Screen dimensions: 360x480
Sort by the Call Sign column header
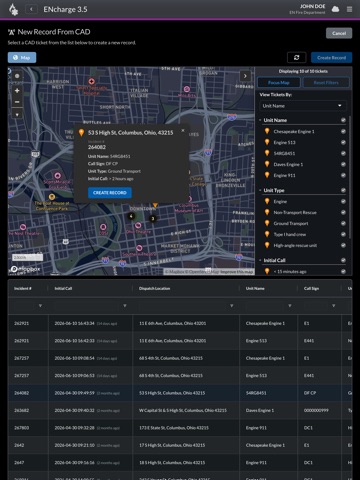coord(311,288)
